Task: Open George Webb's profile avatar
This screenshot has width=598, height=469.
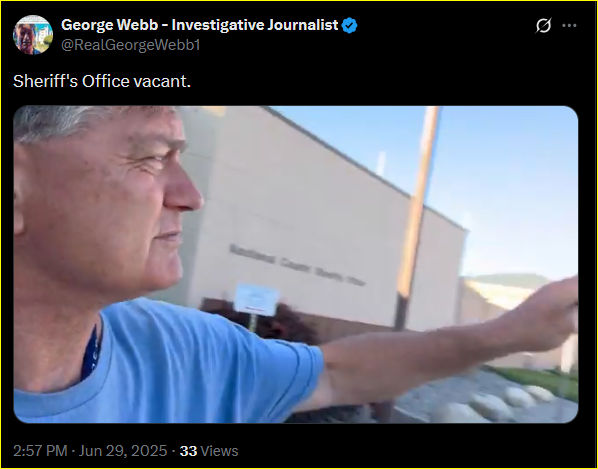Action: coord(33,35)
